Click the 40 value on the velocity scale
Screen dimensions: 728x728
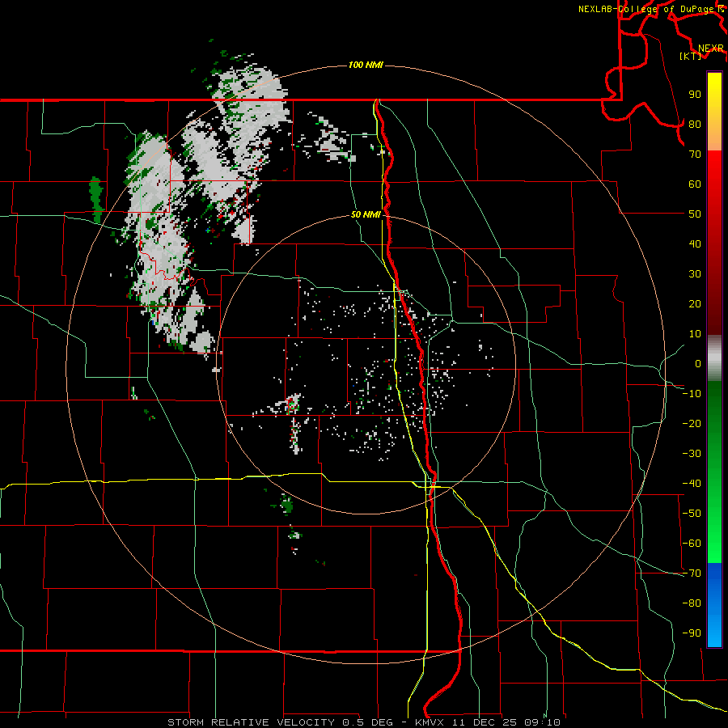(x=695, y=244)
